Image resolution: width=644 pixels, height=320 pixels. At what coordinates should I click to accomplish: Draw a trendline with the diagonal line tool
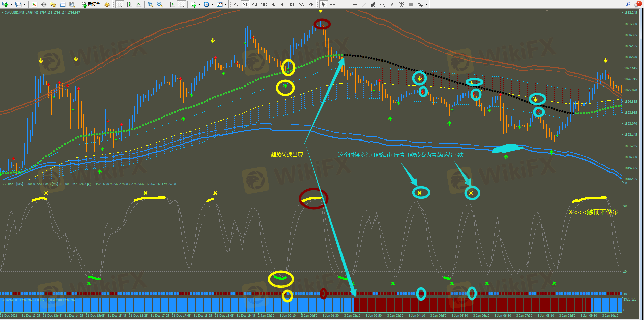point(364,4)
